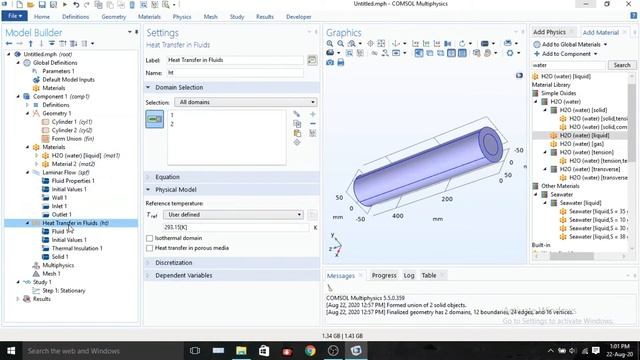The image size is (640, 360).
Task: Open Chrome from the Windows taskbar
Action: (310, 351)
